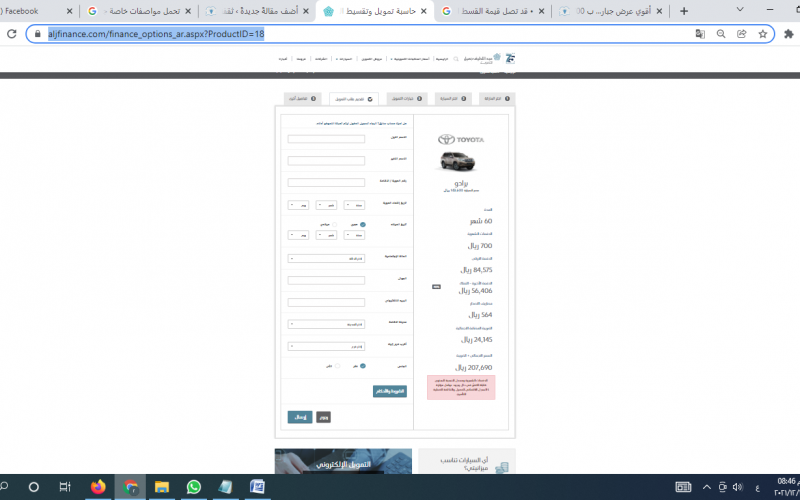The width and height of the screenshot is (800, 500).
Task: Click the 75 anniversary logo in header
Action: (x=510, y=59)
